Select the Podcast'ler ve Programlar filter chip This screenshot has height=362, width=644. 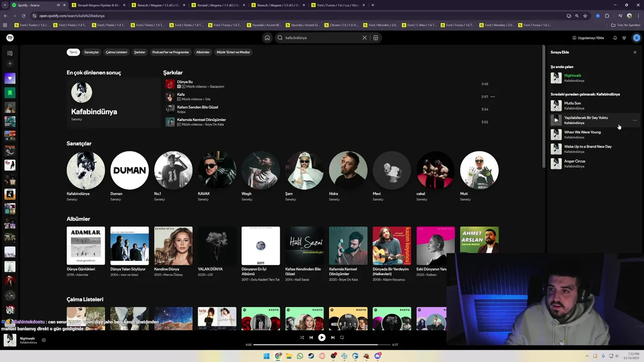point(171,52)
